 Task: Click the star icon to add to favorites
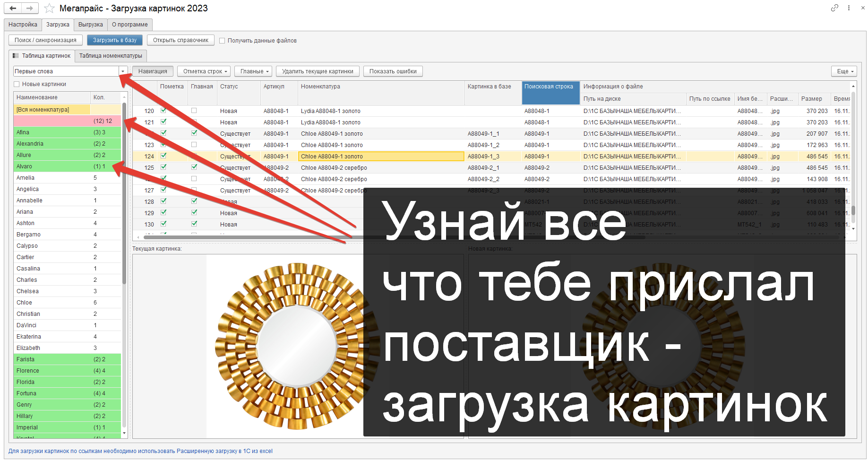pos(49,8)
